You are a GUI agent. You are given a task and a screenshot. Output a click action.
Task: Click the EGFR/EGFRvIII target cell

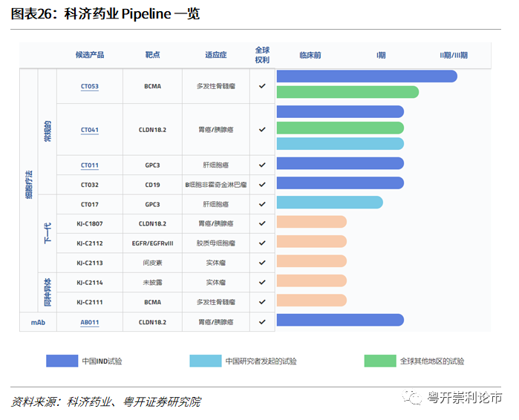153,243
